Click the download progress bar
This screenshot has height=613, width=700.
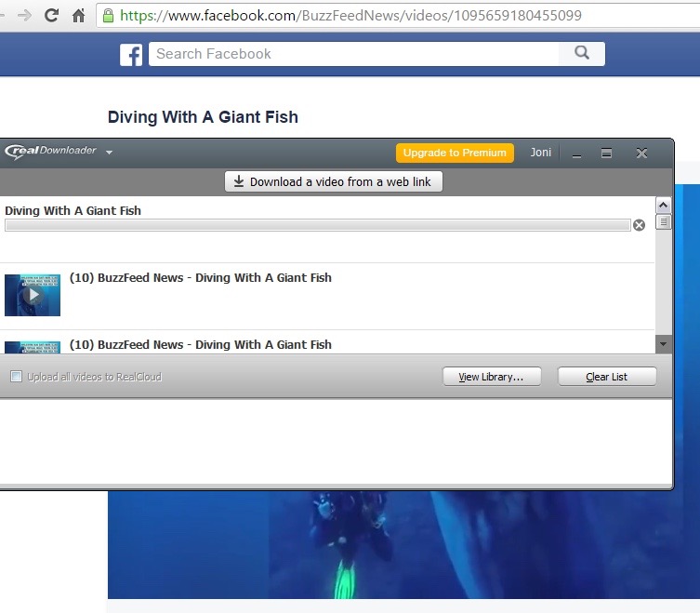click(x=317, y=225)
